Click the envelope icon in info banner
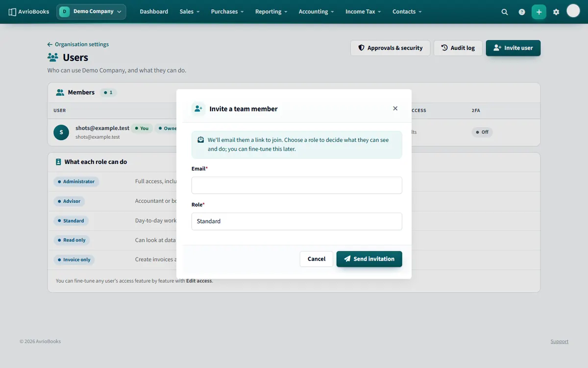 click(x=201, y=140)
